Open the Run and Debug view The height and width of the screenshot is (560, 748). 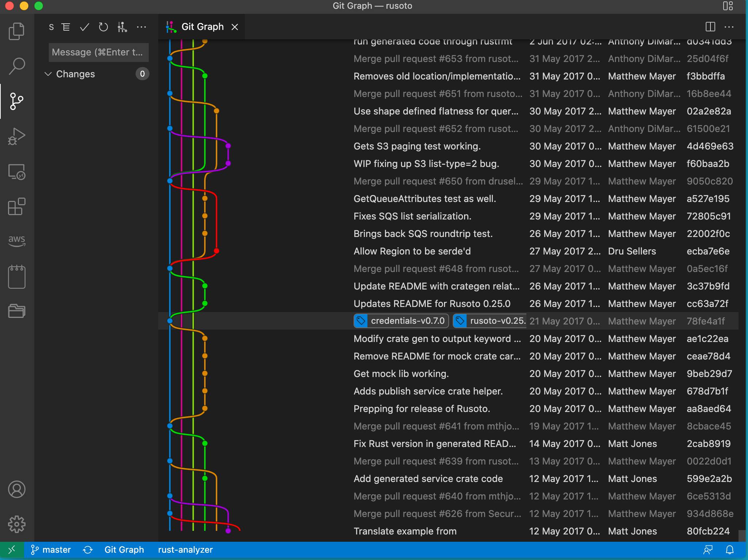(17, 136)
